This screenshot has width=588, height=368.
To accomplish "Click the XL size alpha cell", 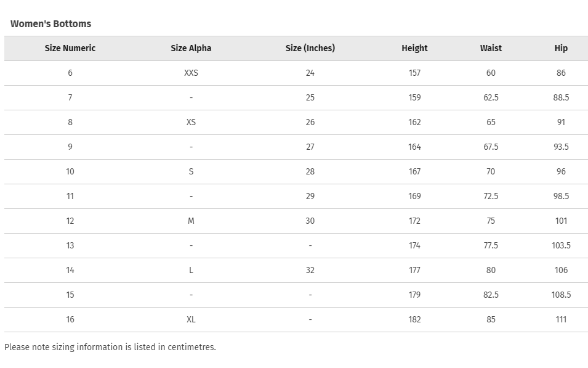I will tap(191, 319).
